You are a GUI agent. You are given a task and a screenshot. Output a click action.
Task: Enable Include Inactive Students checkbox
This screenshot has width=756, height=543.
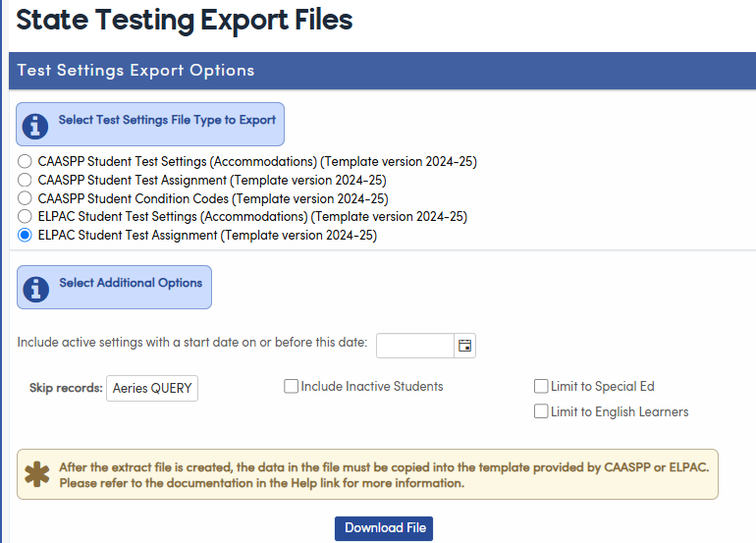click(291, 386)
